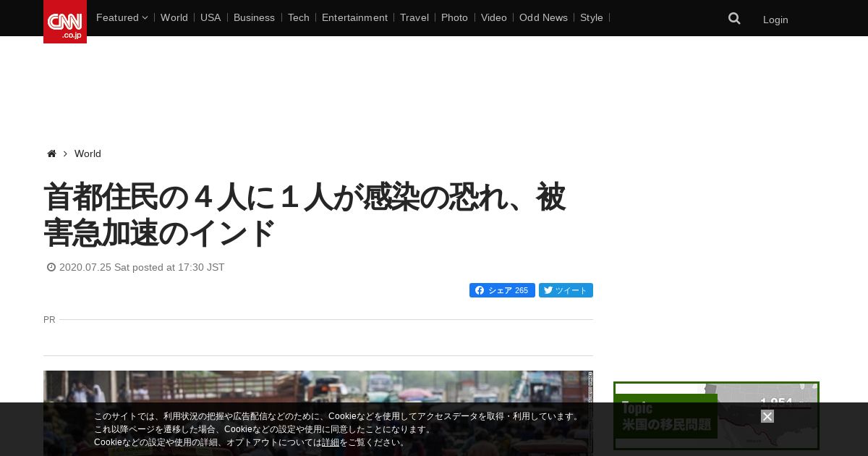Click the article headline text

click(305, 214)
